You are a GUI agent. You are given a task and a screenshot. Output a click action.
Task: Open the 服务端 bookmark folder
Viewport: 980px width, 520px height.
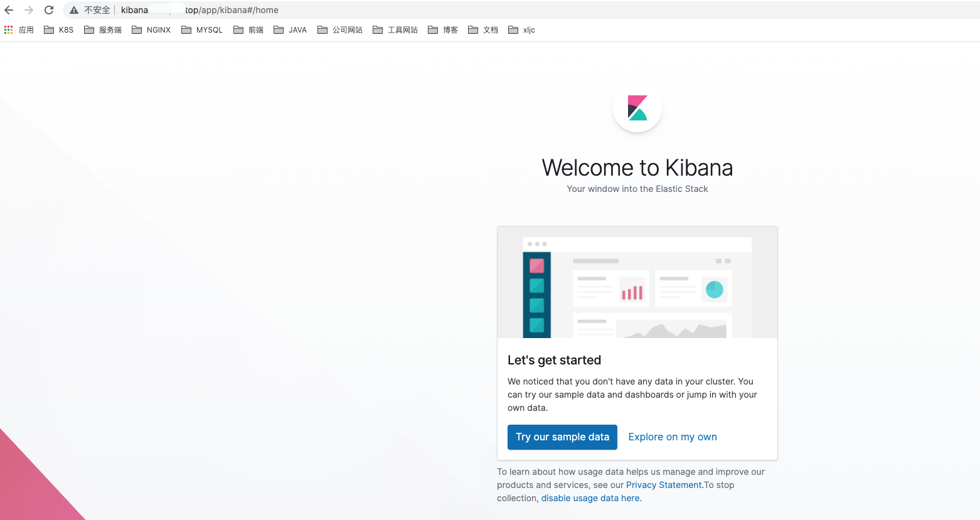[103, 30]
